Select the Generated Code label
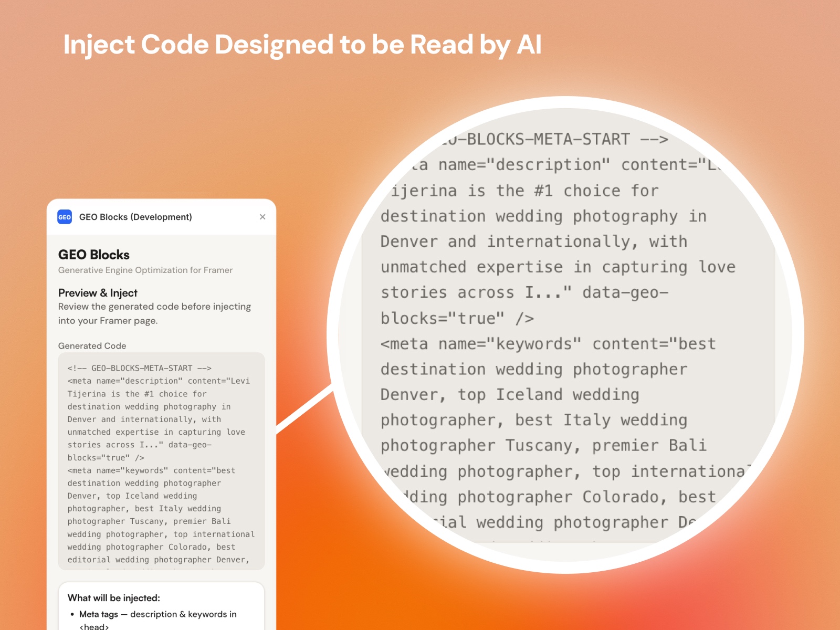The image size is (840, 630). (92, 346)
